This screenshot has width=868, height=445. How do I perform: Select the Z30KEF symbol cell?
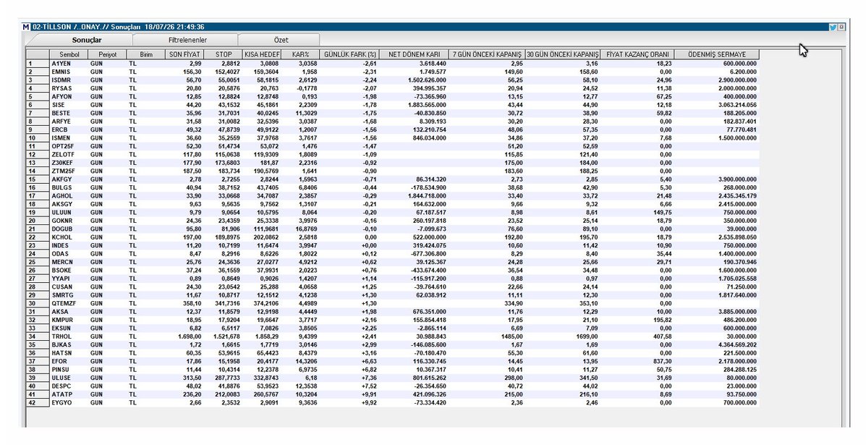[x=69, y=161]
